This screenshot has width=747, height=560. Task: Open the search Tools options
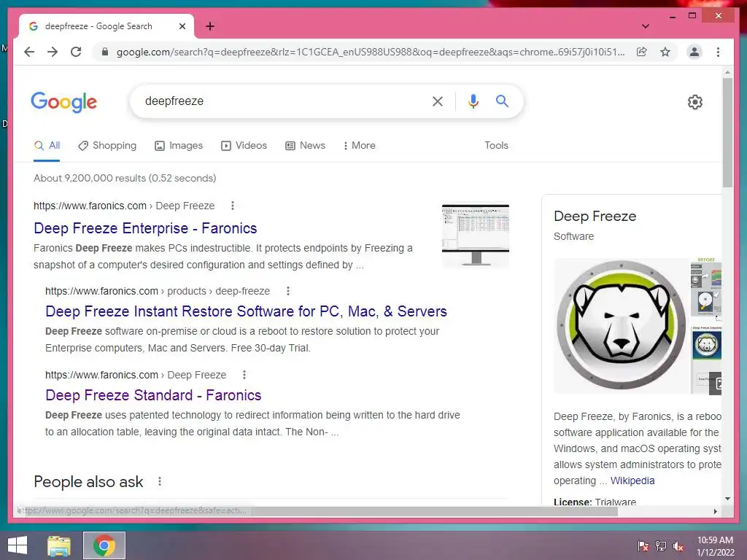click(496, 146)
